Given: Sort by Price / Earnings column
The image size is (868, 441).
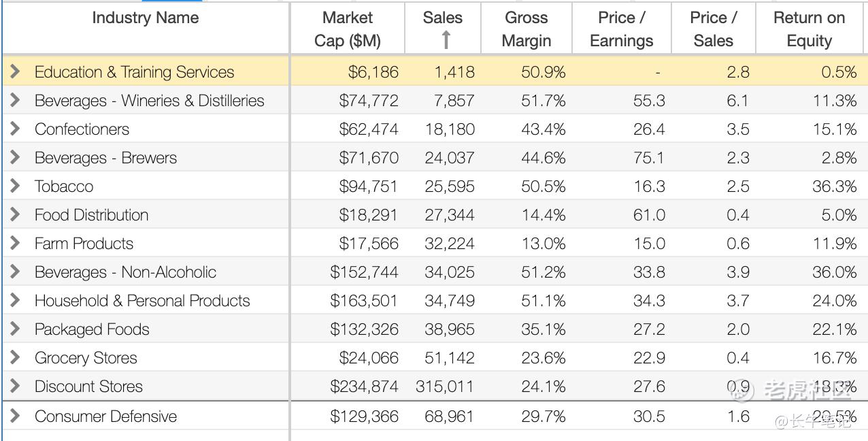Looking at the screenshot, I should pyautogui.click(x=621, y=29).
